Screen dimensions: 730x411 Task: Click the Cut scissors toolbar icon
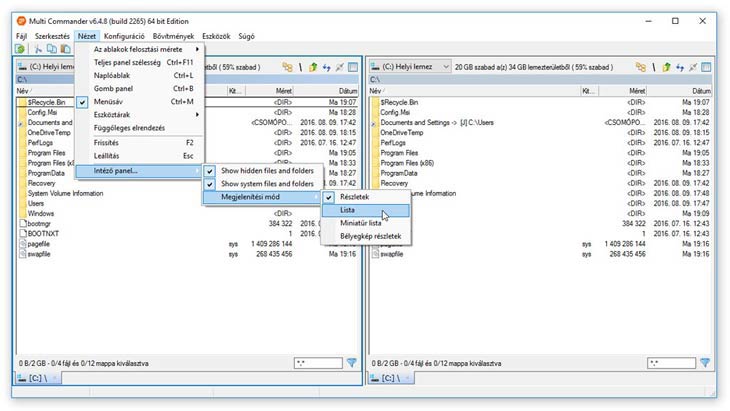click(38, 49)
